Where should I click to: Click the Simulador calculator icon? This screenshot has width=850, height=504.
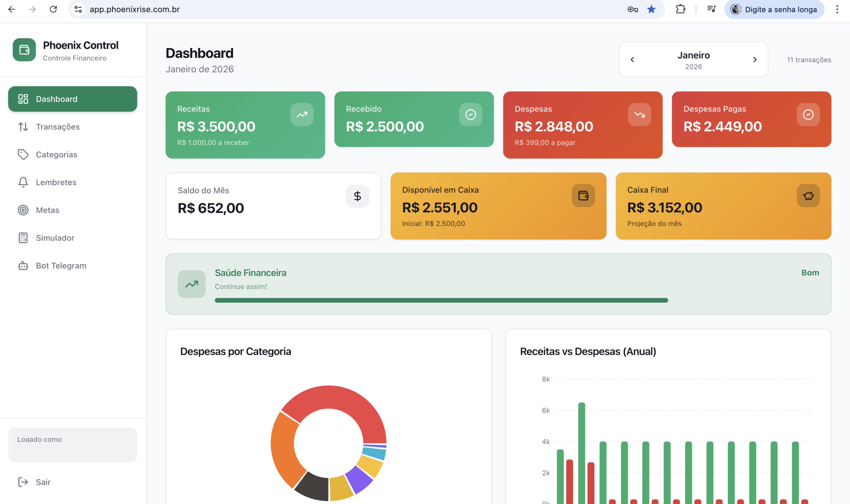(x=23, y=238)
